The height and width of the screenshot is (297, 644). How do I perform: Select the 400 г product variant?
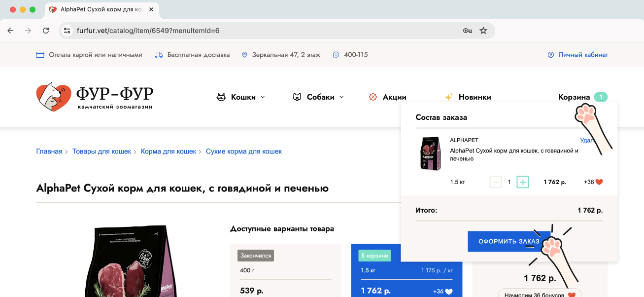coord(285,276)
